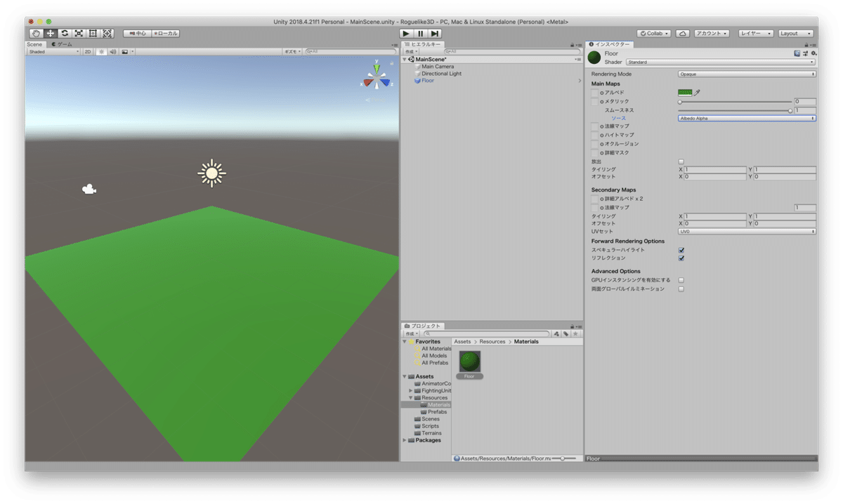
Task: Click the Step frame button
Action: coord(435,33)
